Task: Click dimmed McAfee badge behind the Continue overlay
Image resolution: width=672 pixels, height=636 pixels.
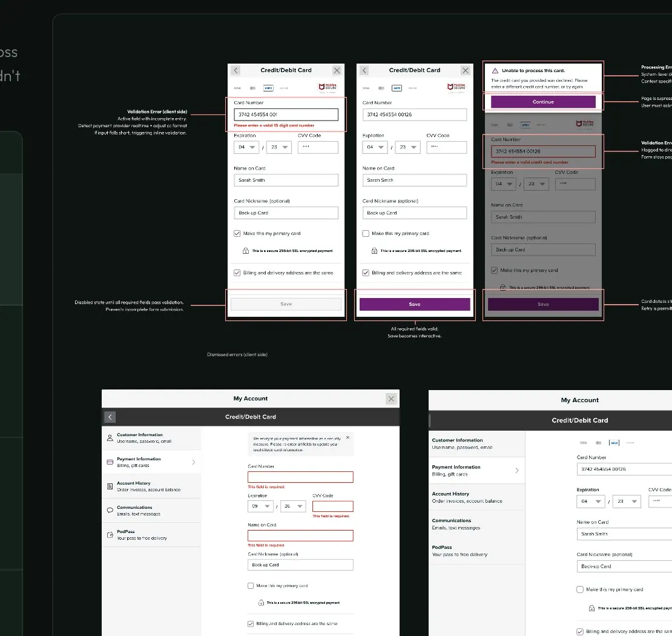Action: [x=585, y=124]
